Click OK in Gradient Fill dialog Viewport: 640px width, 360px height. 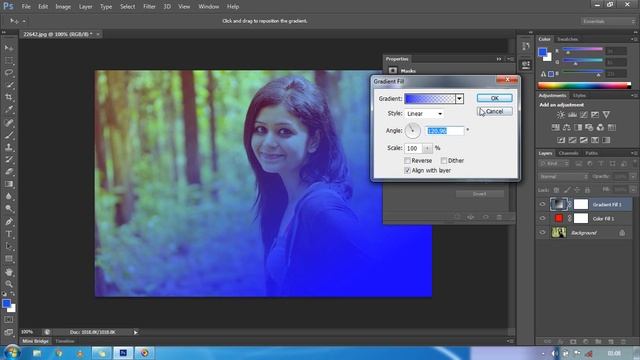[x=494, y=98]
